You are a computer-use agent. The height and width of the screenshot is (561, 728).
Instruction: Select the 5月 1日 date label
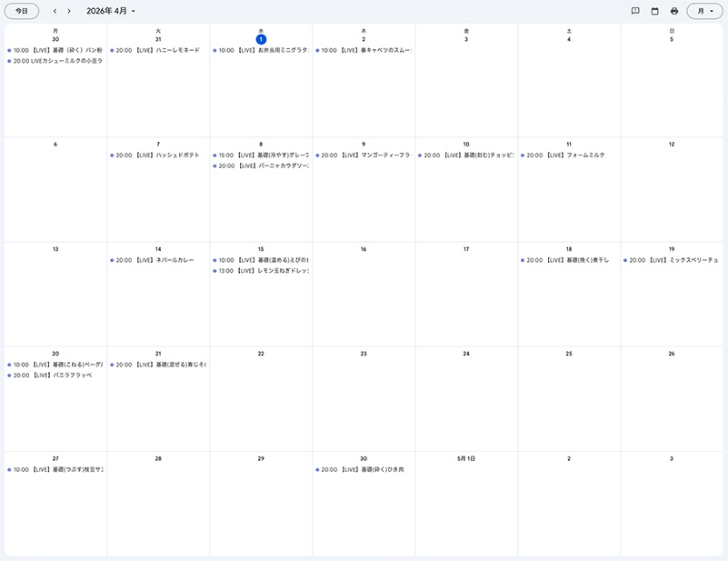466,458
